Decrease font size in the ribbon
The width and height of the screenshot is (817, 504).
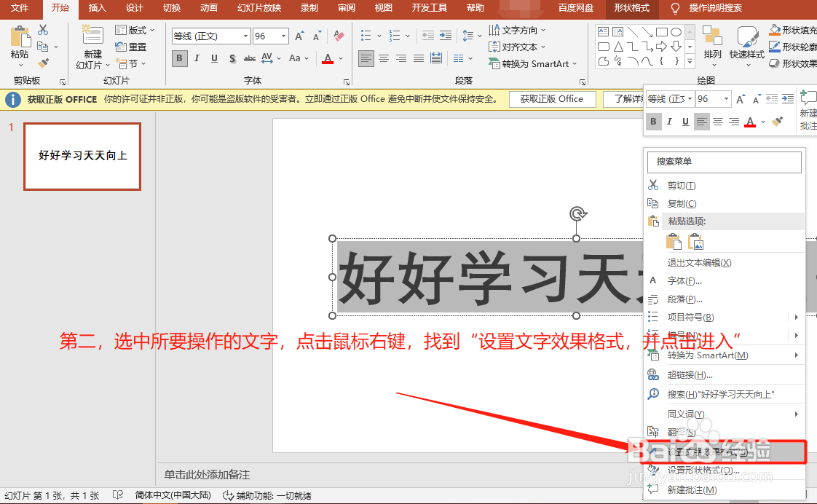pos(317,36)
